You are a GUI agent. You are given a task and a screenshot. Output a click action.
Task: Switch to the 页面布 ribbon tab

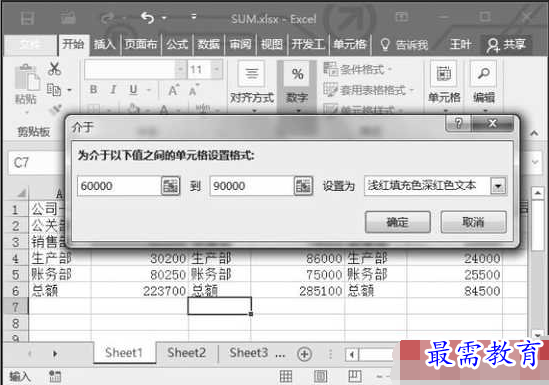pos(141,44)
